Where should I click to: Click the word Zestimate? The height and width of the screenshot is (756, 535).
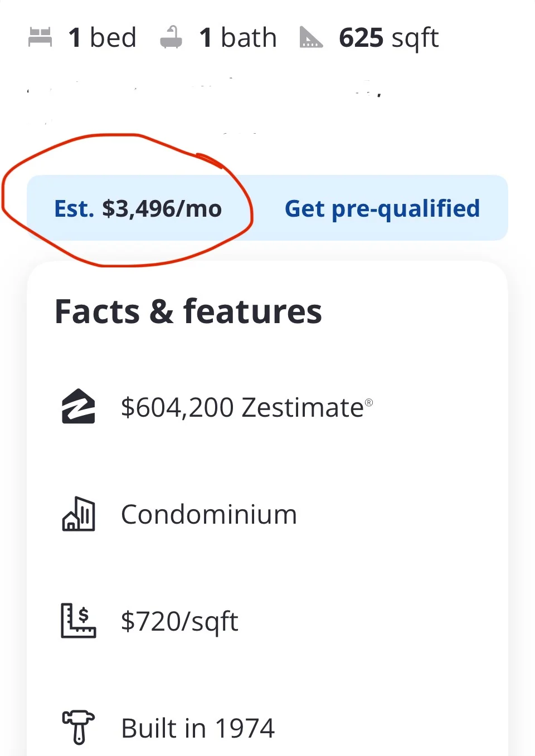(303, 407)
